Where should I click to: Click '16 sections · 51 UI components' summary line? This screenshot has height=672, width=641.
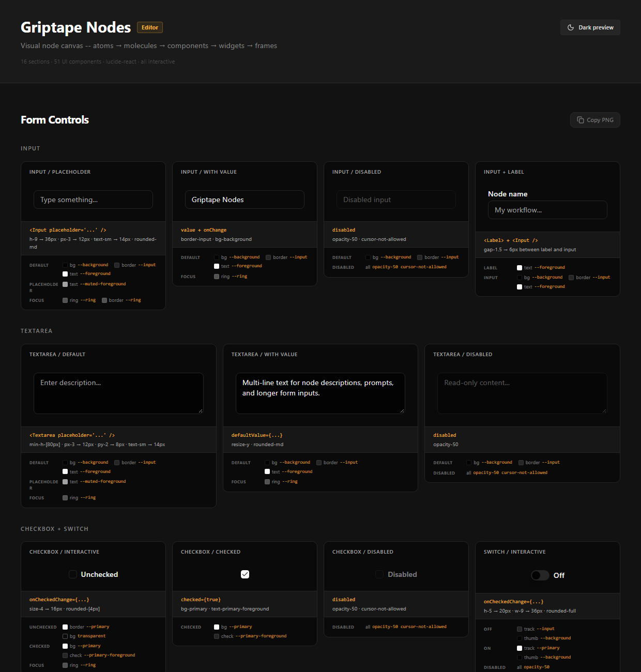(x=98, y=62)
